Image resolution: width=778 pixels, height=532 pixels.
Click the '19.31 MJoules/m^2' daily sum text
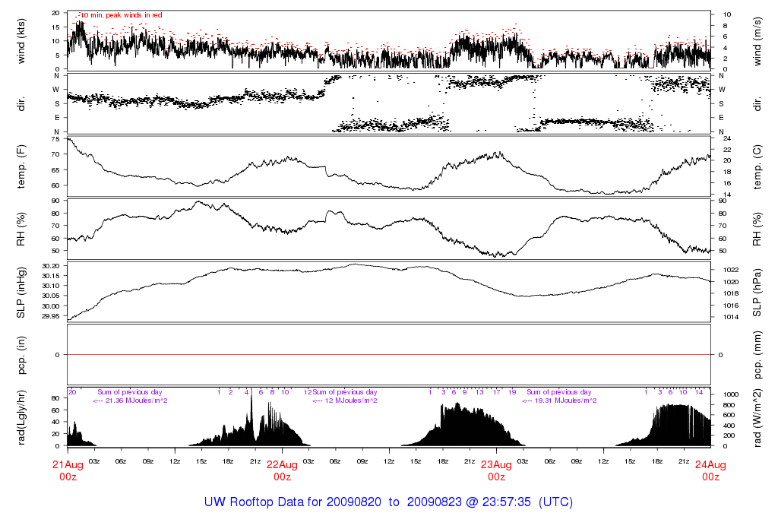565,401
